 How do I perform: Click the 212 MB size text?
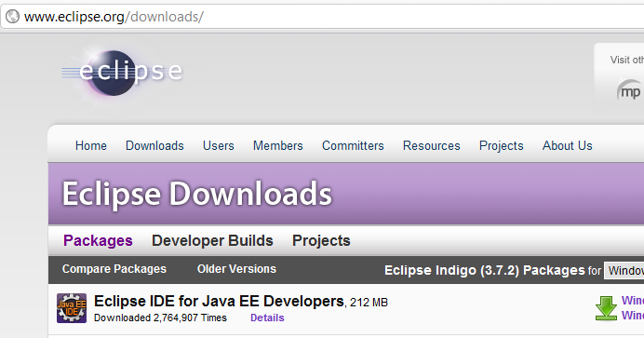pyautogui.click(x=369, y=303)
